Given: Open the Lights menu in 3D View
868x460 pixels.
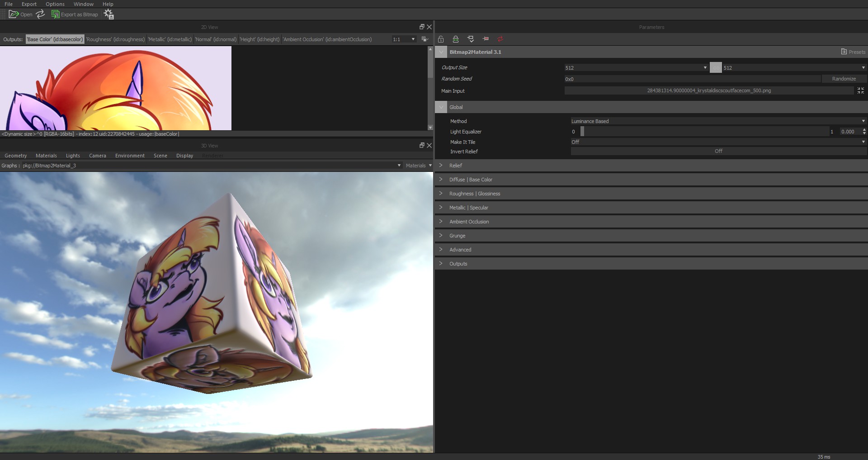Looking at the screenshot, I should click(73, 156).
